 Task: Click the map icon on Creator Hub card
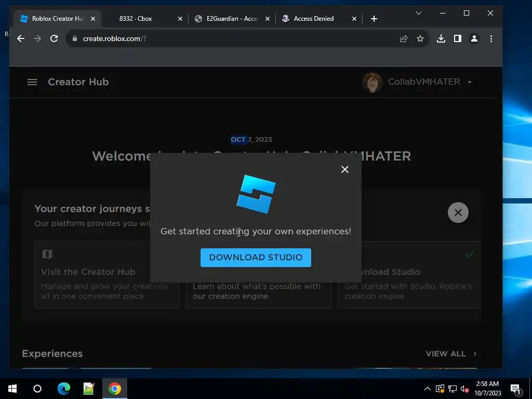click(47, 254)
